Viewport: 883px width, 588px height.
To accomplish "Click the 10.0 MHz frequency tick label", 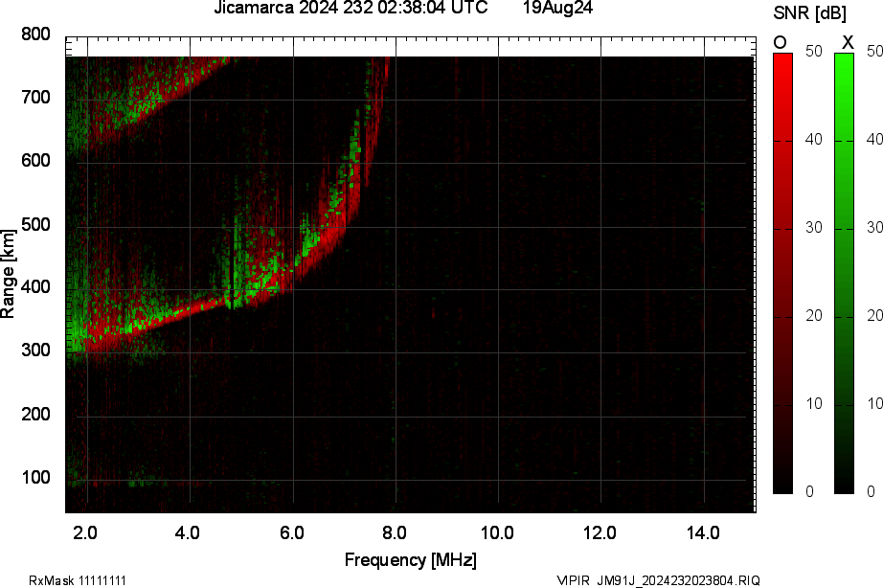I will (x=497, y=532).
